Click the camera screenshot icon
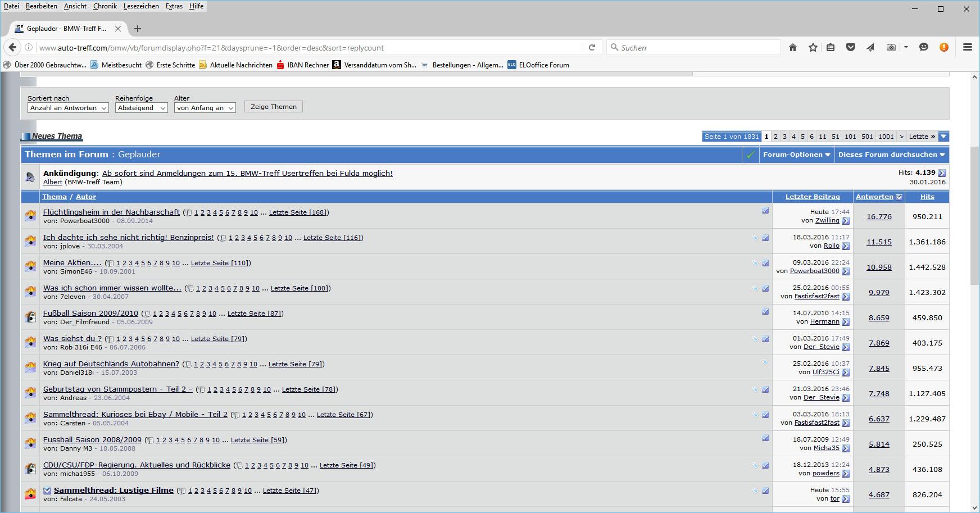This screenshot has height=513, width=980. (891, 48)
